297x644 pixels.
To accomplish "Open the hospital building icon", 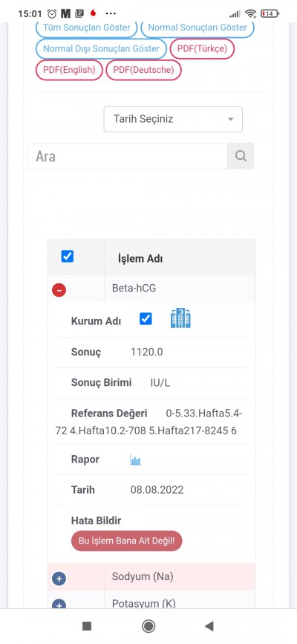I will click(180, 318).
